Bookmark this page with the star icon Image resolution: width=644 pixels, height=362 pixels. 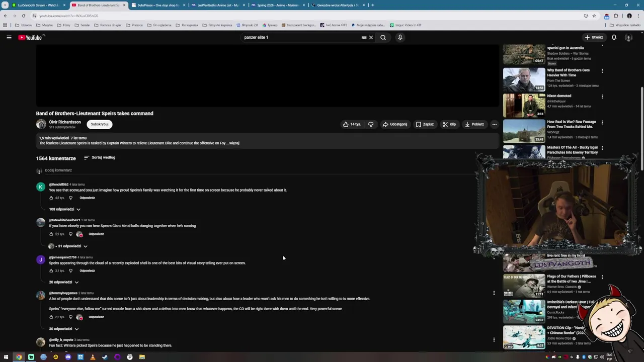(594, 16)
